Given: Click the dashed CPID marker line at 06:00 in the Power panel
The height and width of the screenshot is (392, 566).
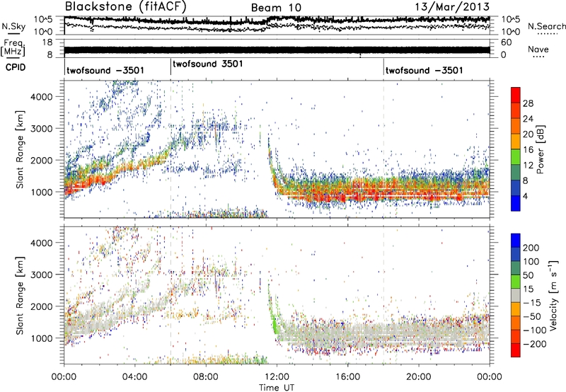Looking at the screenshot, I should point(171,149).
